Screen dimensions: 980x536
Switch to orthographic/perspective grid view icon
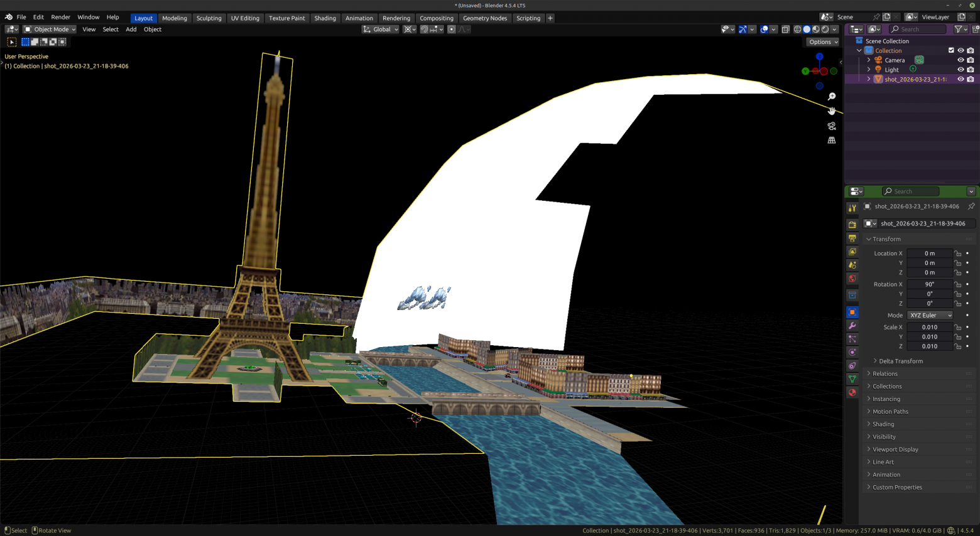coord(832,141)
